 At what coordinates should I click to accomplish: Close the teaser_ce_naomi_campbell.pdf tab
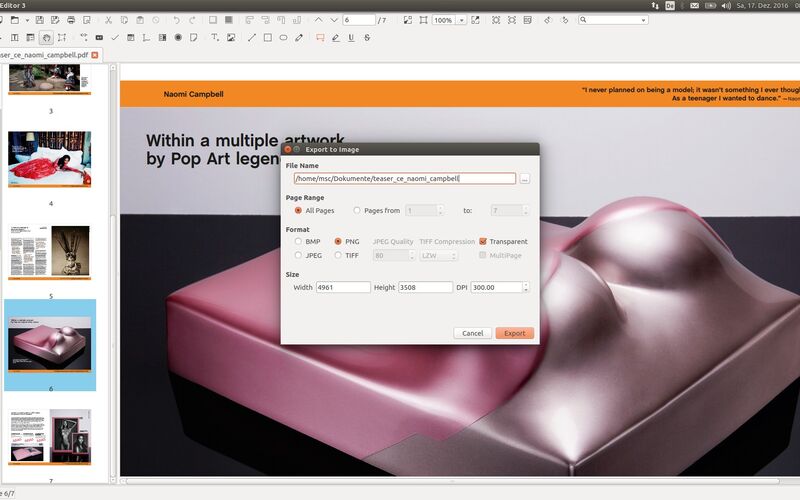pos(95,55)
